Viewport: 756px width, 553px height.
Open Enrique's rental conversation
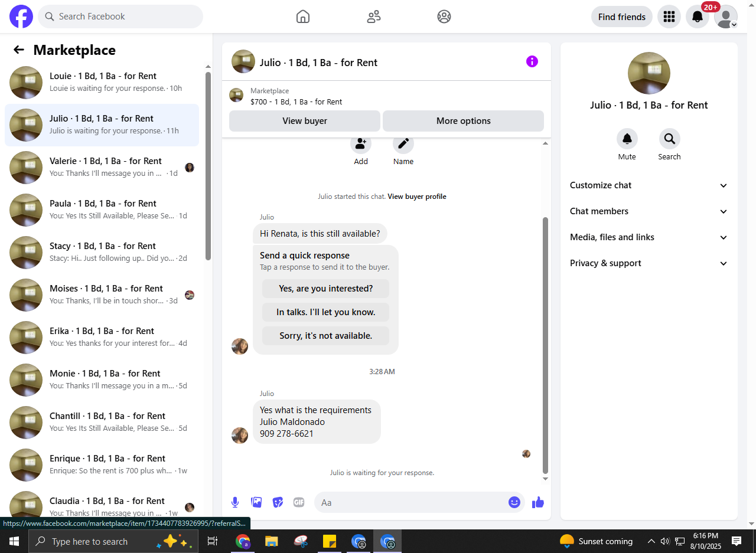pos(102,465)
